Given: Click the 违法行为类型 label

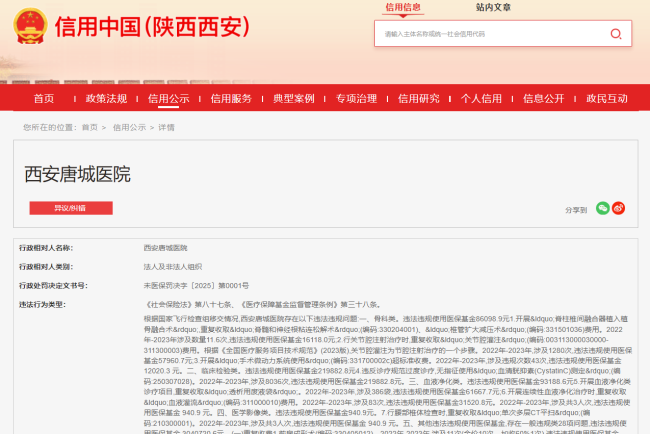Looking at the screenshot, I should point(42,305).
